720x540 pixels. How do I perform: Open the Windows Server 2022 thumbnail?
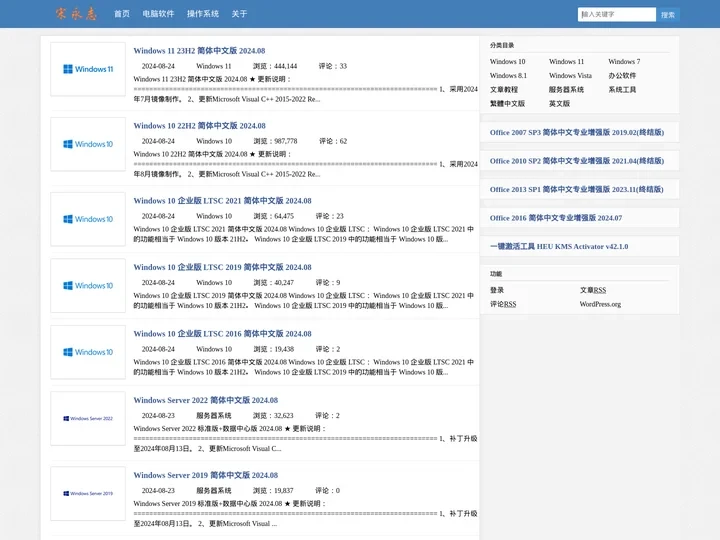[x=88, y=418]
